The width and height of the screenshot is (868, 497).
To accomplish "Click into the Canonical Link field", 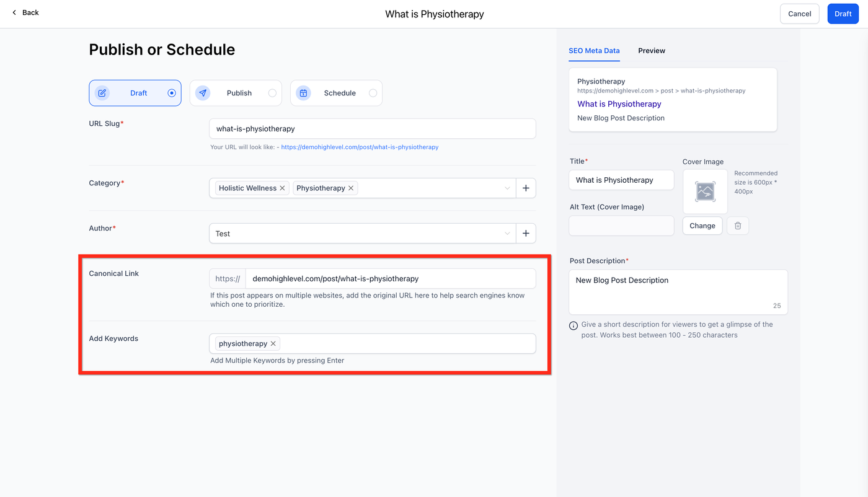I will tap(391, 279).
